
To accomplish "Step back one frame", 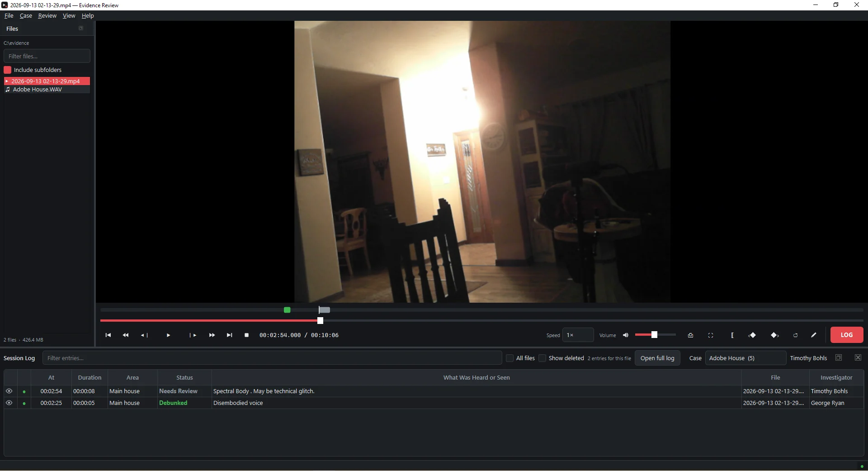I will click(144, 335).
